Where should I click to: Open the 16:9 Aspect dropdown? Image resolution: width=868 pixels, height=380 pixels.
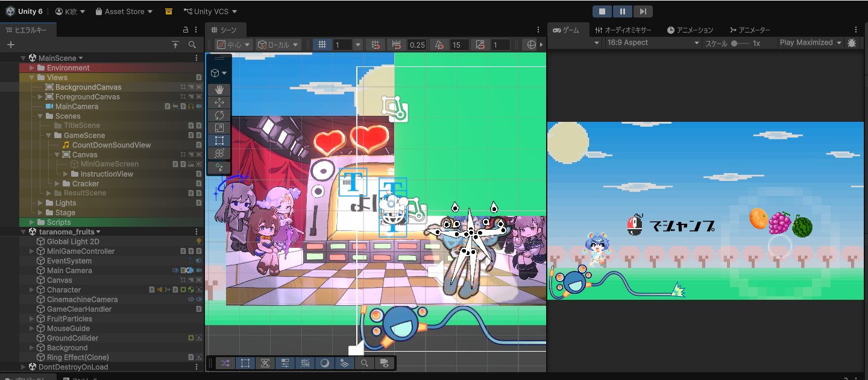click(653, 43)
